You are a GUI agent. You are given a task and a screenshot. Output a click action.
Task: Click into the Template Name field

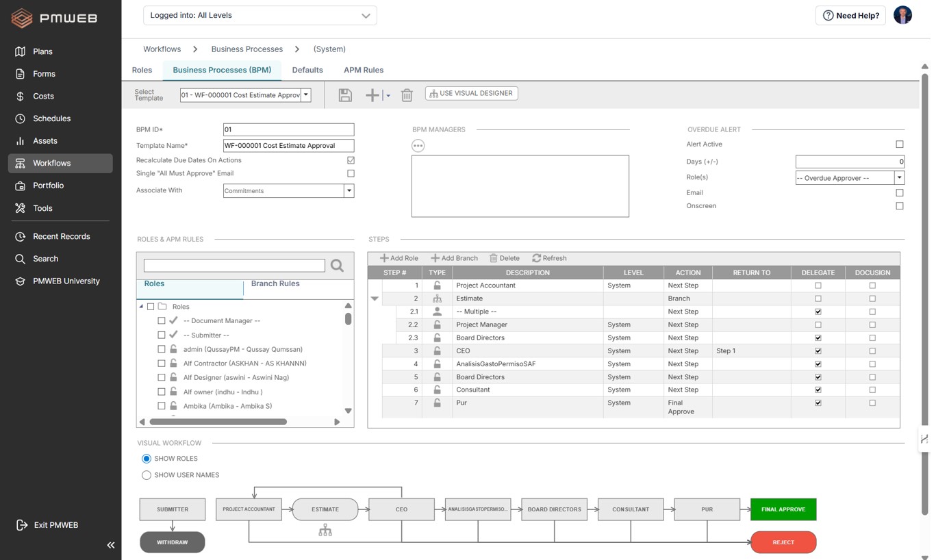coord(288,145)
